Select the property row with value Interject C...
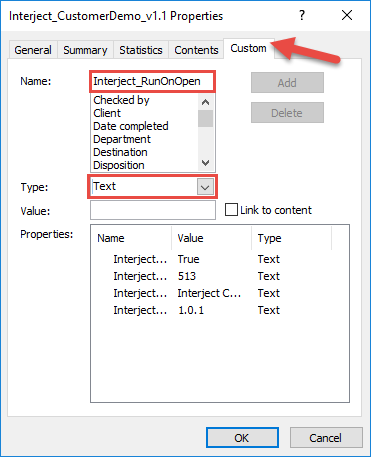The width and height of the screenshot is (371, 457). pyautogui.click(x=197, y=293)
